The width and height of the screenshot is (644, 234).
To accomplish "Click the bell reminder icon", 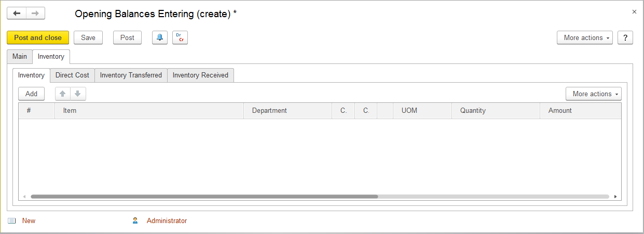I will pyautogui.click(x=160, y=37).
